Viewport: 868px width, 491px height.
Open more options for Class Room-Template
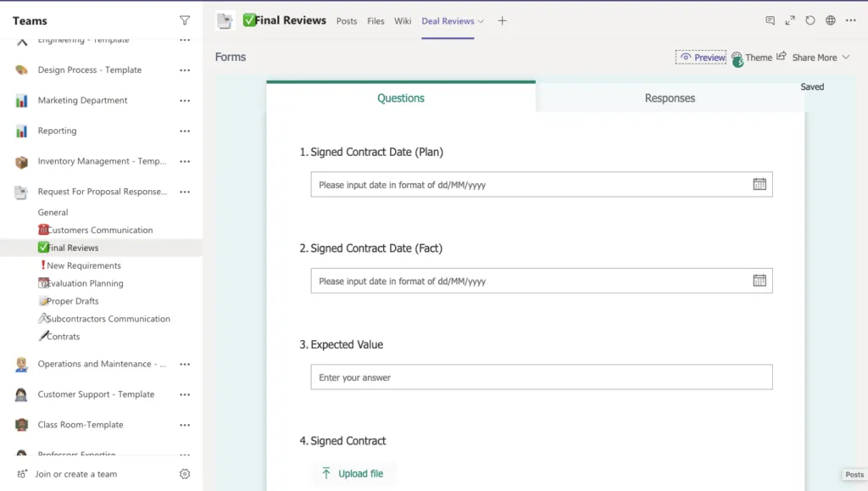pyautogui.click(x=185, y=425)
